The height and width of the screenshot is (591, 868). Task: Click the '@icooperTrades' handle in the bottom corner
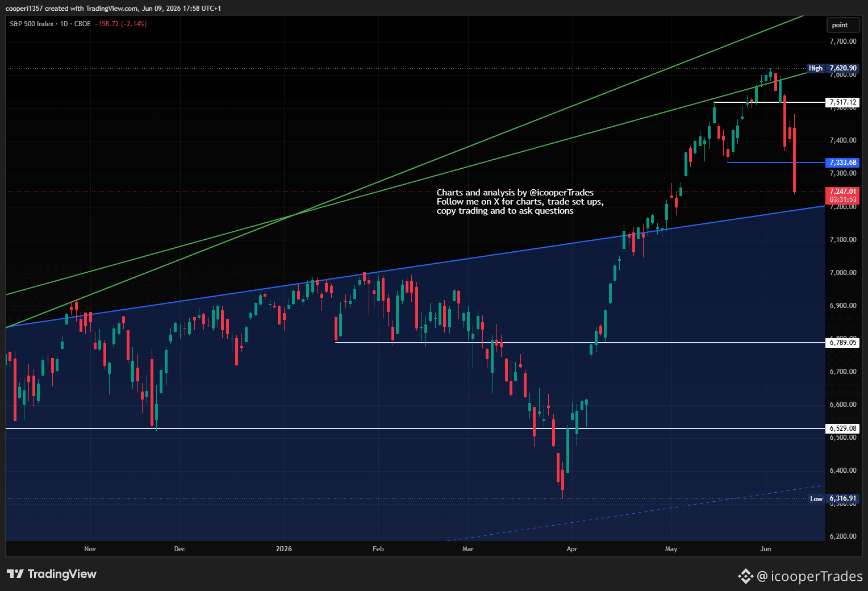[x=810, y=576]
